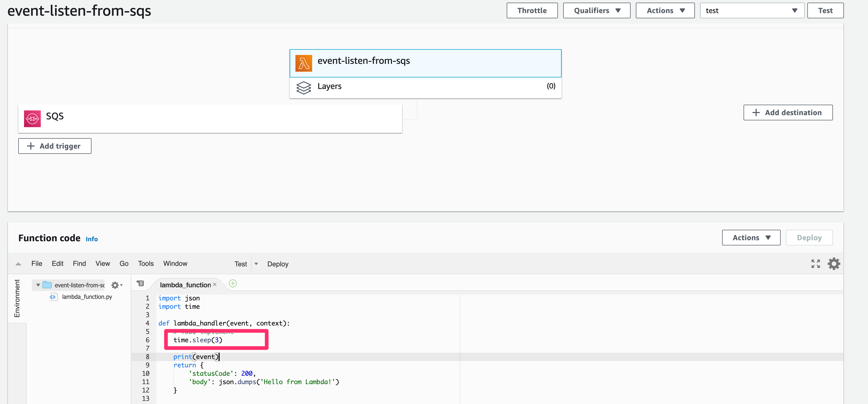
Task: Open the Go menu
Action: tap(124, 263)
